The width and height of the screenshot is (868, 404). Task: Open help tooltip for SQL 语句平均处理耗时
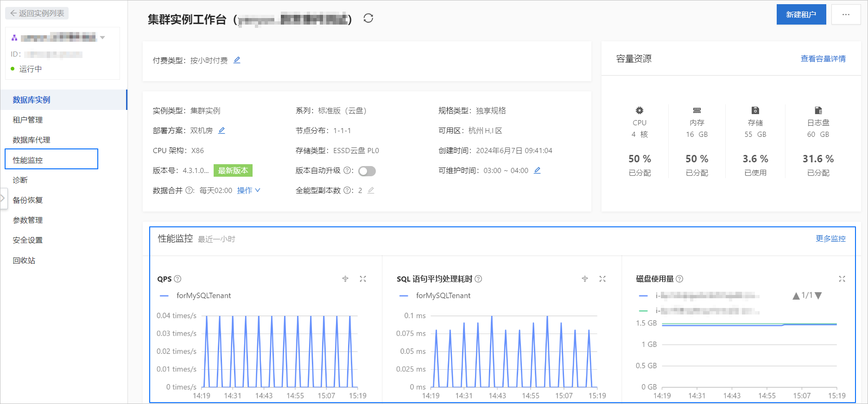479,279
